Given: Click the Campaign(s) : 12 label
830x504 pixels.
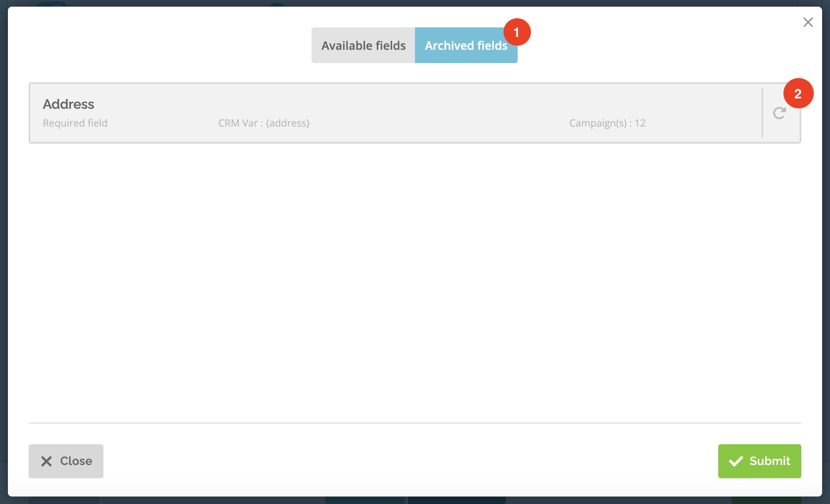Looking at the screenshot, I should (x=607, y=123).
